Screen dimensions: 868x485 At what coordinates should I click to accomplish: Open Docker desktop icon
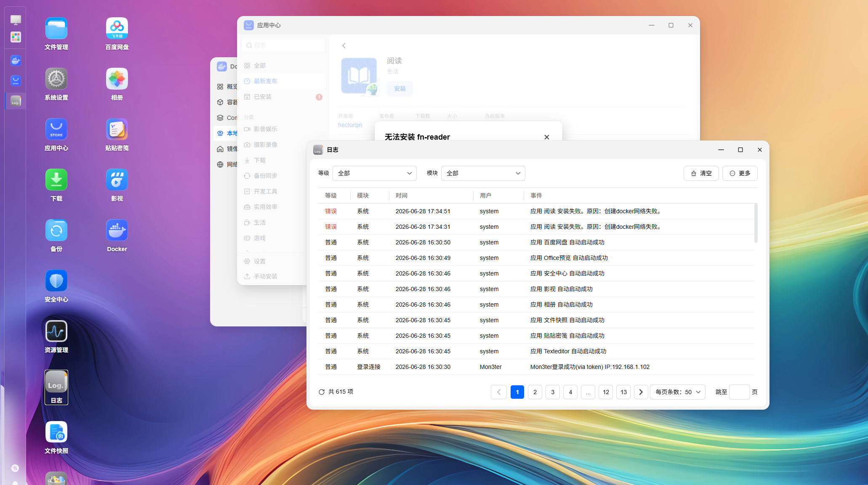(117, 236)
